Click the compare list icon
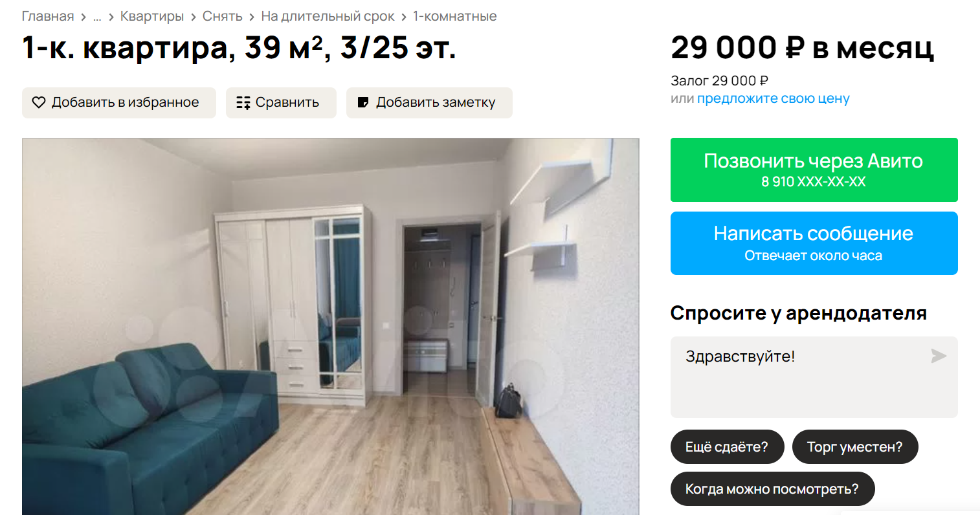The image size is (980, 515). pos(243,102)
